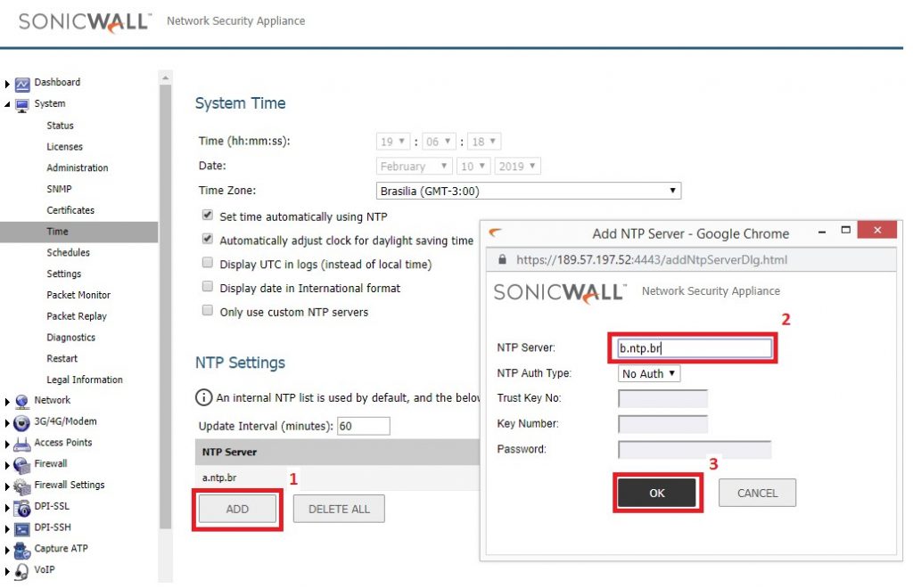Maximize the Add NTP Server popup
The image size is (913, 588).
coord(846,231)
